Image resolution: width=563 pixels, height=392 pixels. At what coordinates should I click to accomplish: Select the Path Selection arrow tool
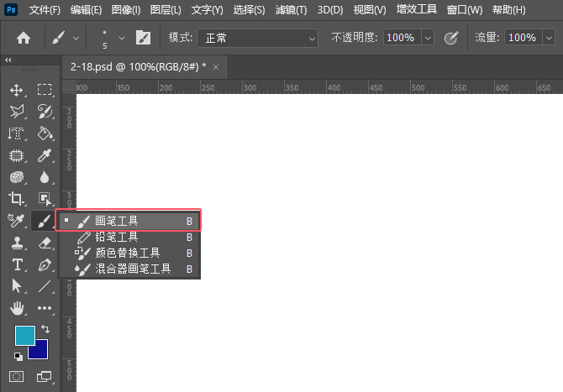tap(17, 286)
